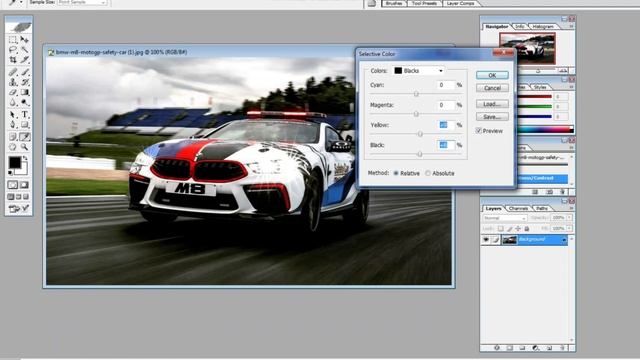Viewport: 640px width, 360px height.
Task: Select the Relative method radio button
Action: coord(396,173)
